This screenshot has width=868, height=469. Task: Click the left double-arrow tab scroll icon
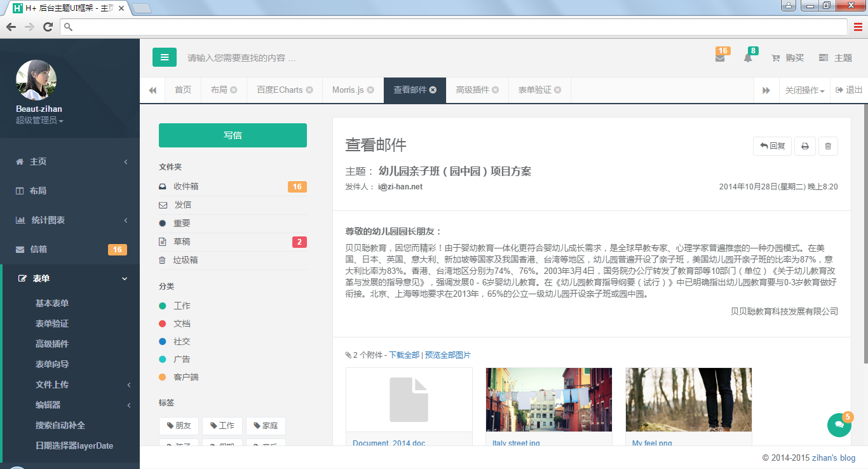[x=153, y=90]
